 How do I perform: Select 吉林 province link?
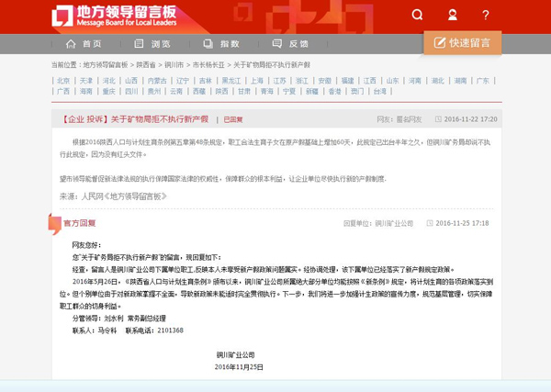click(206, 81)
